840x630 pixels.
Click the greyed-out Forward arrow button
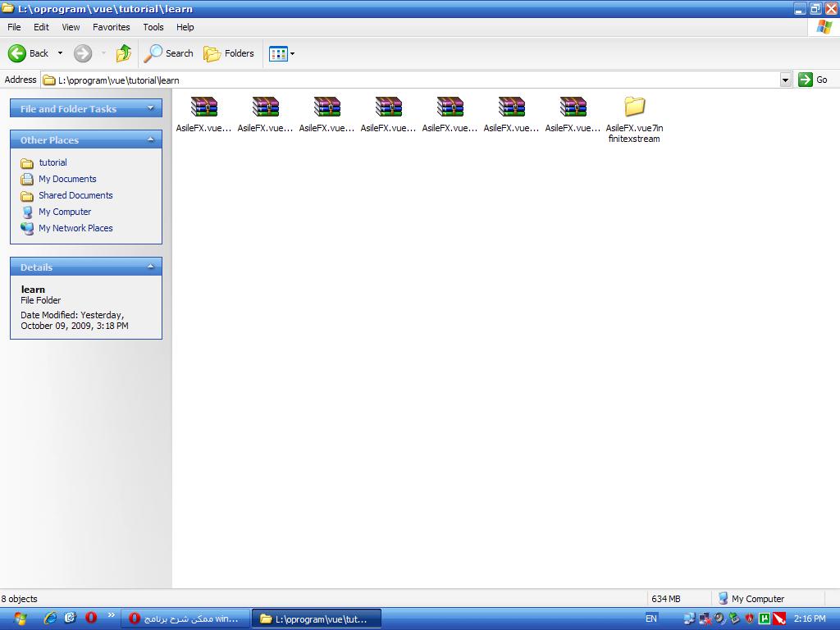[x=83, y=53]
